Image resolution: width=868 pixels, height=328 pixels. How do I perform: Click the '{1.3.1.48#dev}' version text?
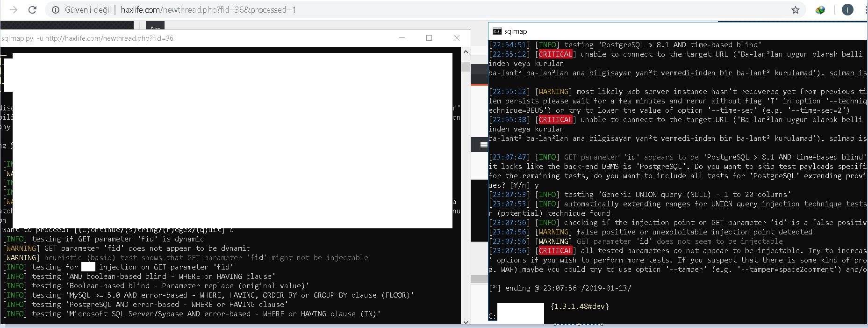(x=580, y=306)
